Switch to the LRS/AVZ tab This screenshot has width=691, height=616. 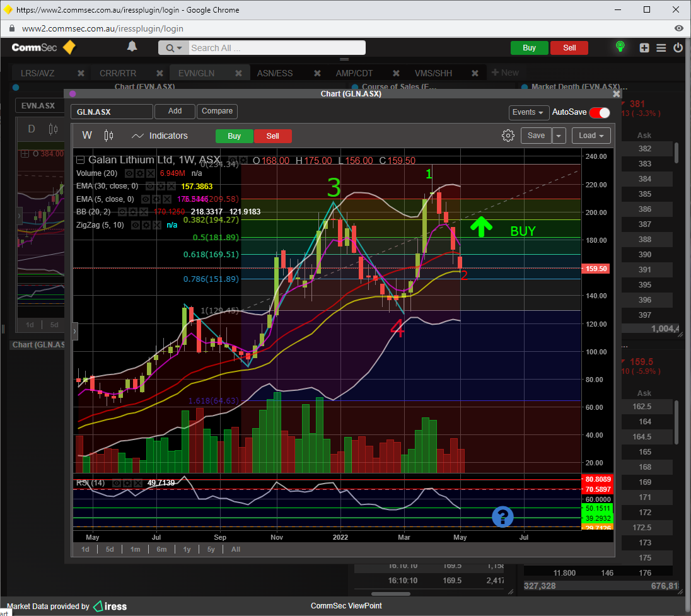tap(38, 73)
